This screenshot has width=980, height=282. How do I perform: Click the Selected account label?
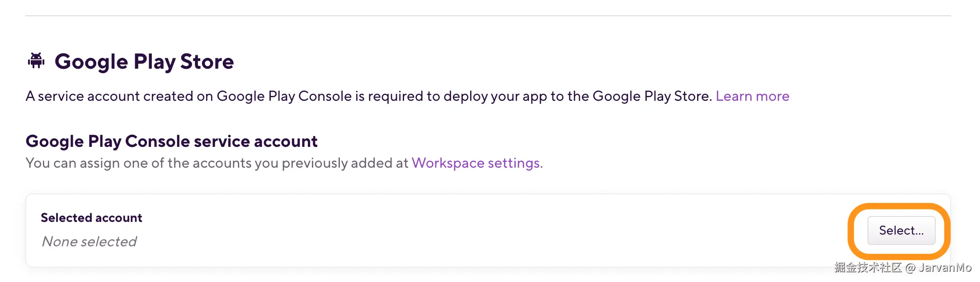point(91,218)
